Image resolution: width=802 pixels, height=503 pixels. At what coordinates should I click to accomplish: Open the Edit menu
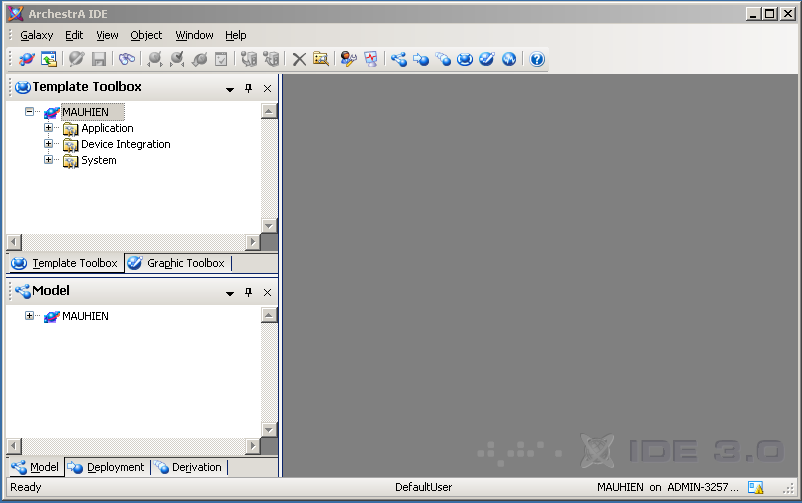(74, 35)
